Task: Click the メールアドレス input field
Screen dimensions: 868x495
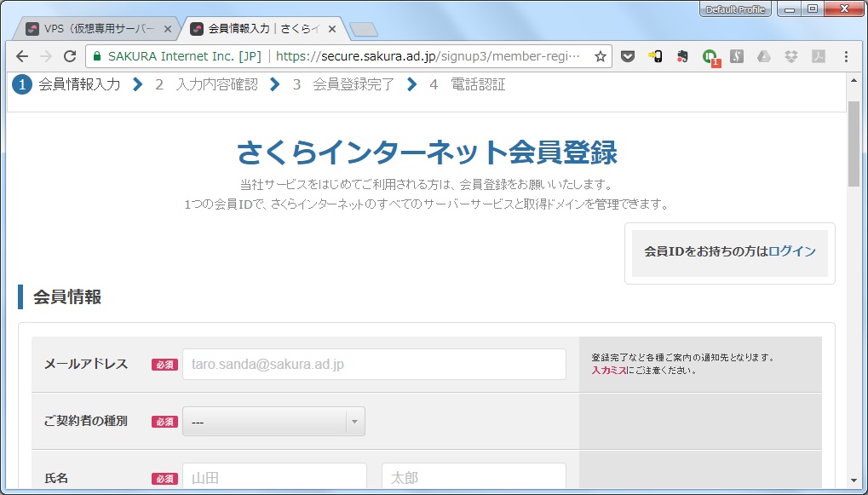Action: tap(374, 365)
